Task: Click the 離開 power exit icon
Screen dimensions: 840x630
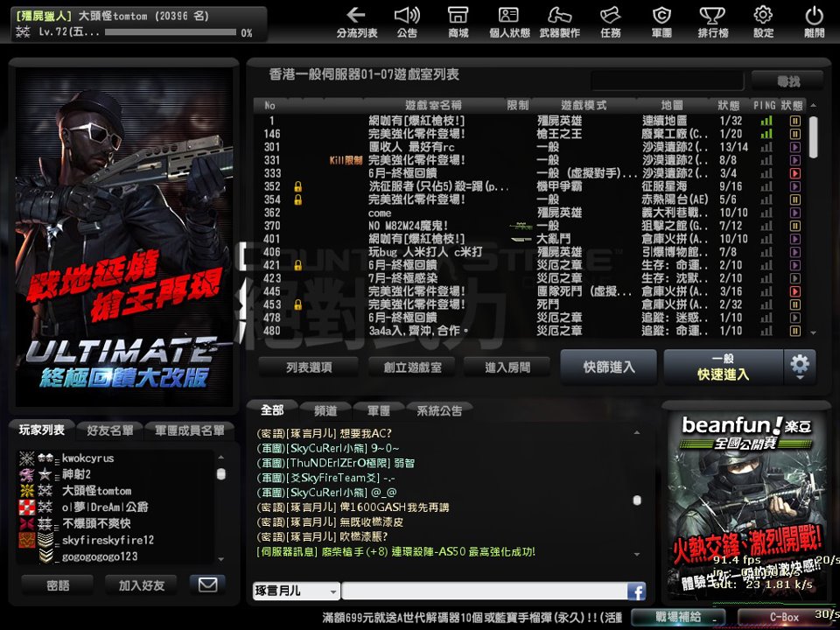Action: point(815,22)
